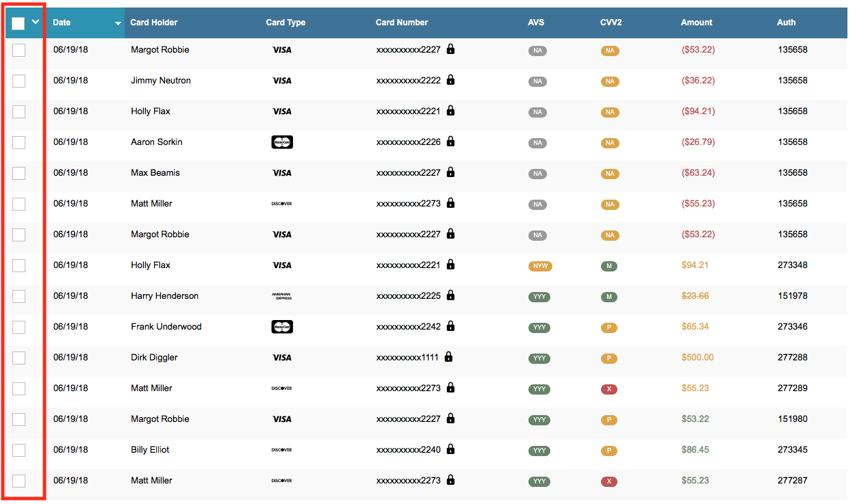The height and width of the screenshot is (504, 857).
Task: Select the Mastercard icon on Aaron Sorkin's row
Action: (282, 142)
